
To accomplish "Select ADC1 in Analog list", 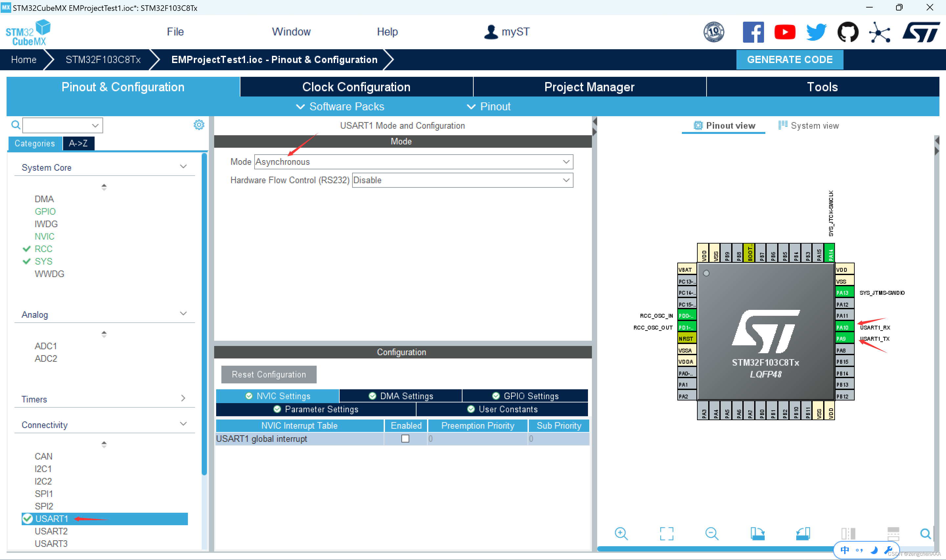I will click(46, 346).
